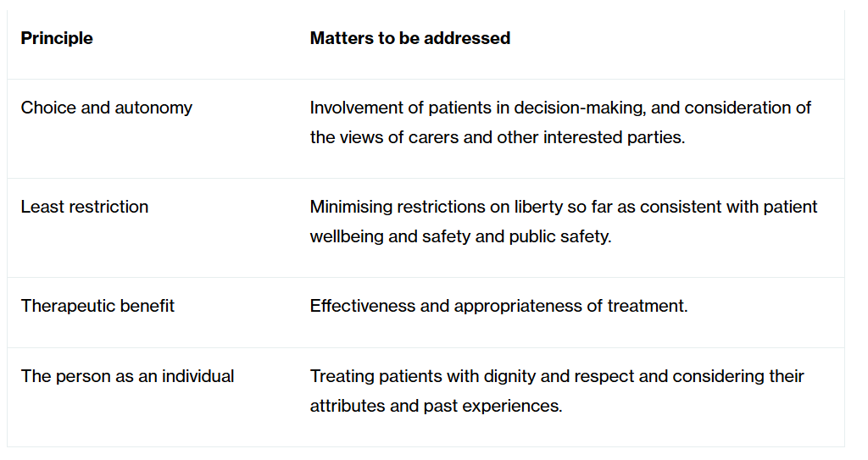The width and height of the screenshot is (868, 460).
Task: Click the Therapeutic benefit principle cell
Action: [x=97, y=306]
